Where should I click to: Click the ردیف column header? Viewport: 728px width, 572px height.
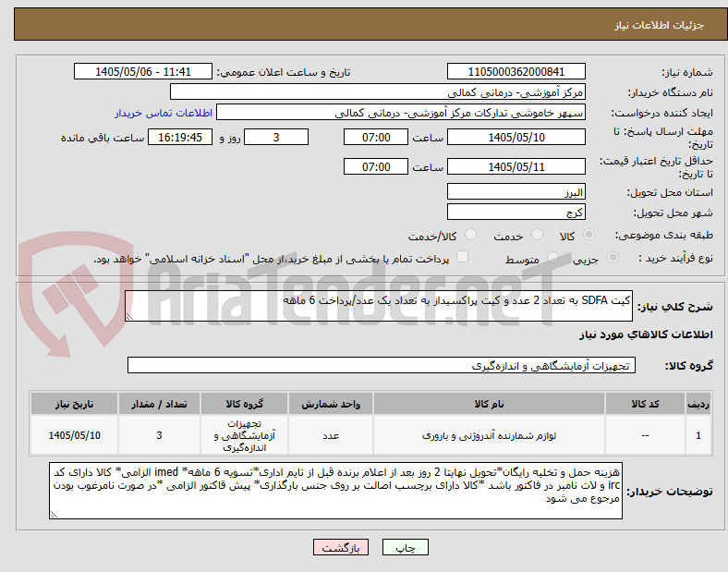[698, 404]
